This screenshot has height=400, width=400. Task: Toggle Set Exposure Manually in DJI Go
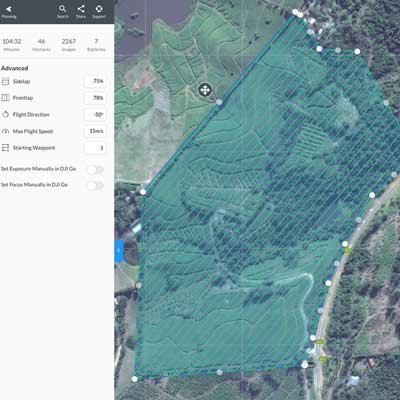point(95,169)
